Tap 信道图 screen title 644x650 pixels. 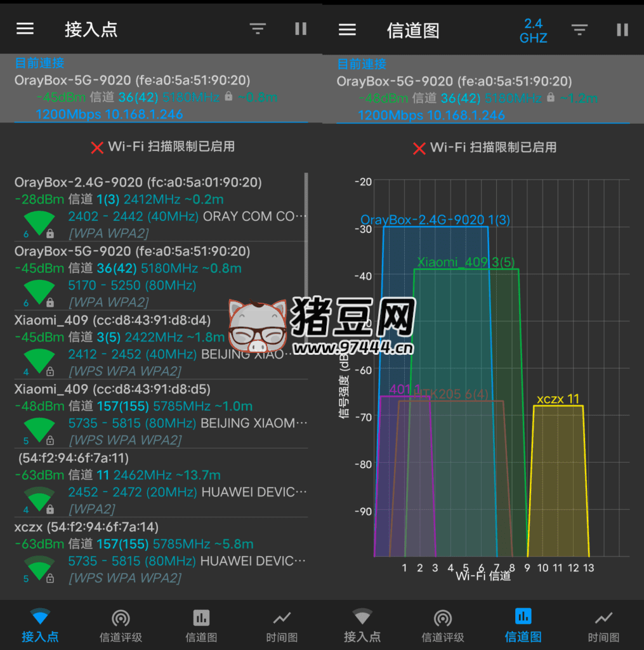[x=413, y=30]
